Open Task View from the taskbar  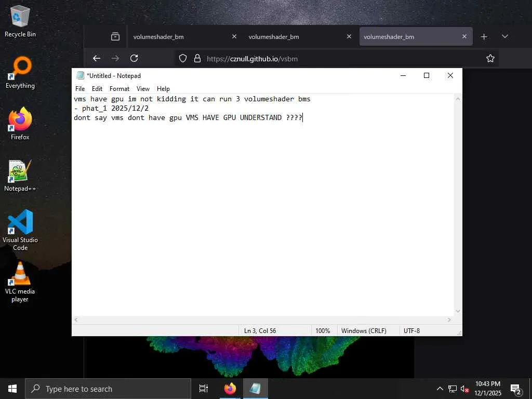[204, 389]
